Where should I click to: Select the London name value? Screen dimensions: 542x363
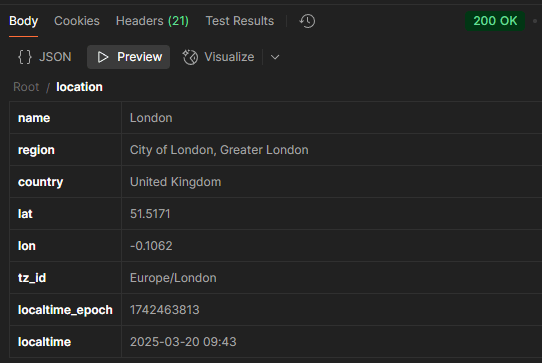tap(151, 118)
